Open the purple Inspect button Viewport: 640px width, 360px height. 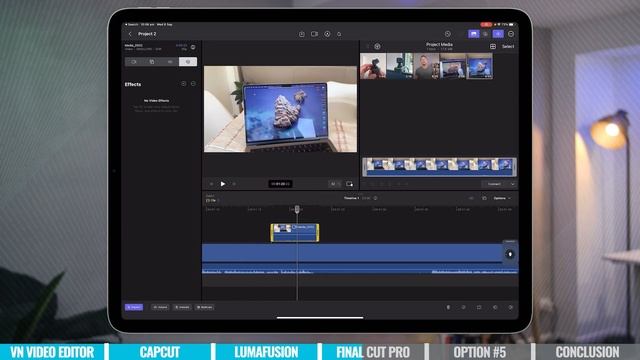click(x=134, y=307)
